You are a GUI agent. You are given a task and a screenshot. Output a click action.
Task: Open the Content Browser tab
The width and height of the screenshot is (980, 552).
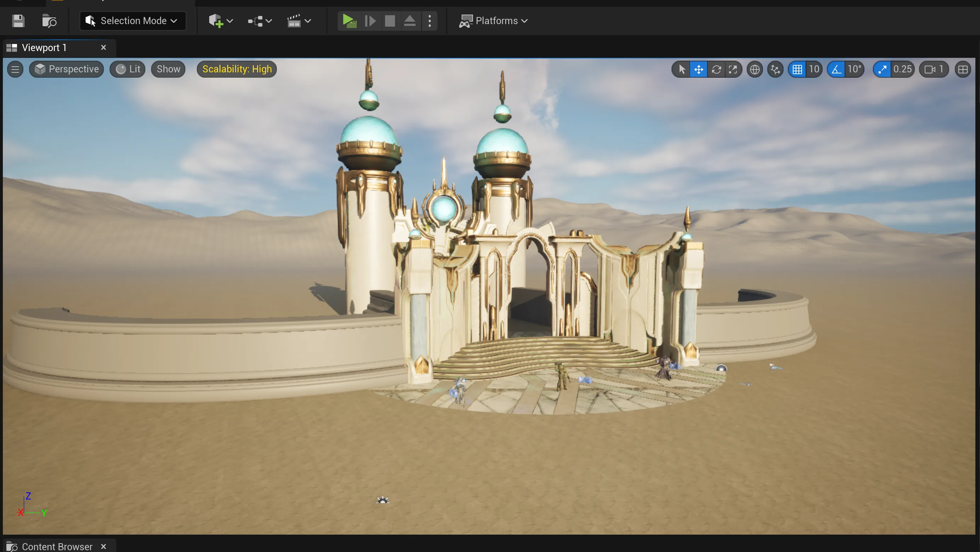tap(57, 547)
